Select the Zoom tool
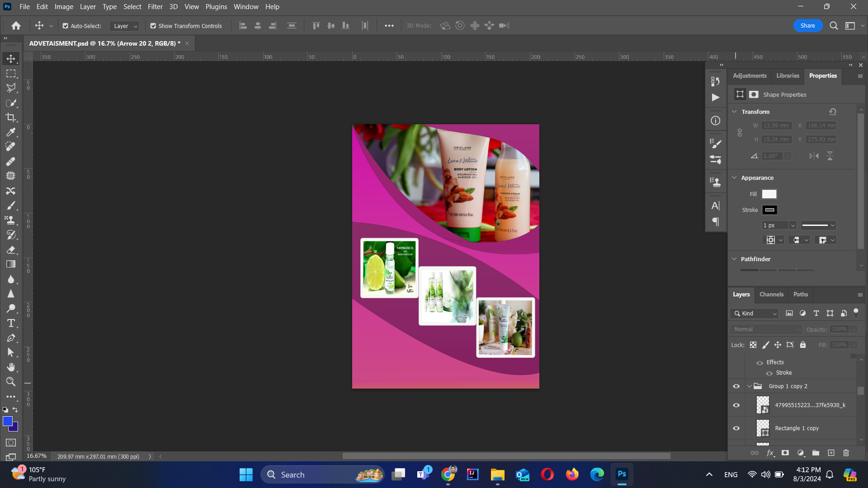The height and width of the screenshot is (488, 868). pyautogui.click(x=11, y=382)
